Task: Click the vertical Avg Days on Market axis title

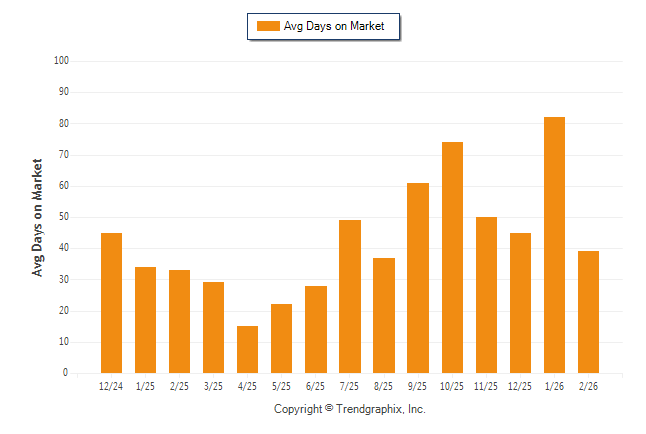Action: pyautogui.click(x=38, y=217)
